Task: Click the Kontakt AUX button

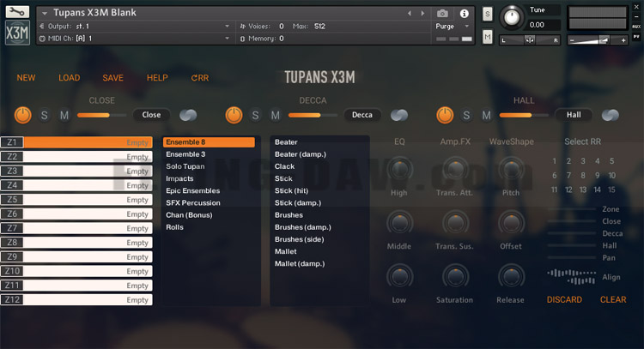Action: (636, 27)
